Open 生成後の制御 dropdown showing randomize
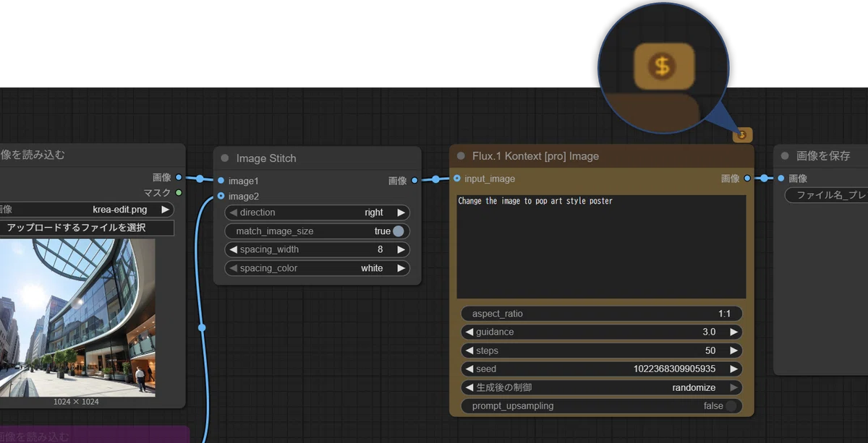 pos(601,387)
